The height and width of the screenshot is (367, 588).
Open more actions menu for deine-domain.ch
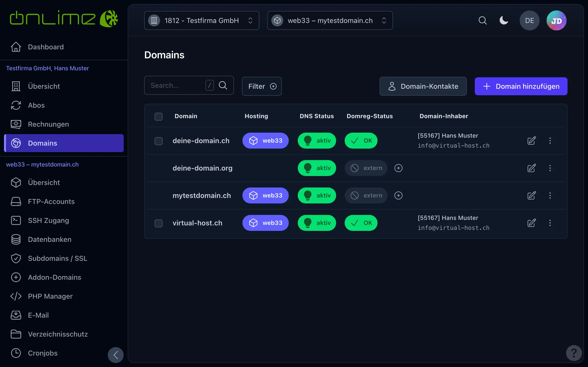550,141
